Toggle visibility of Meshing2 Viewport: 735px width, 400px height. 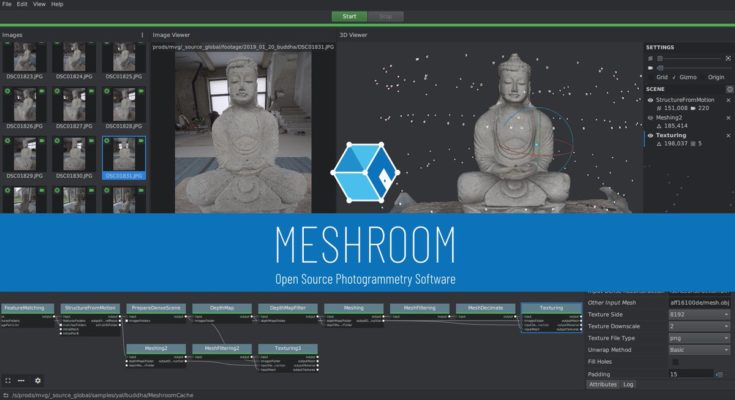650,118
